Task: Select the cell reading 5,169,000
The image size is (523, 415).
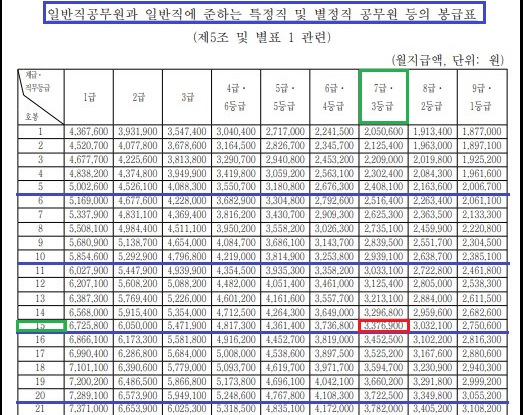Action: coord(89,201)
